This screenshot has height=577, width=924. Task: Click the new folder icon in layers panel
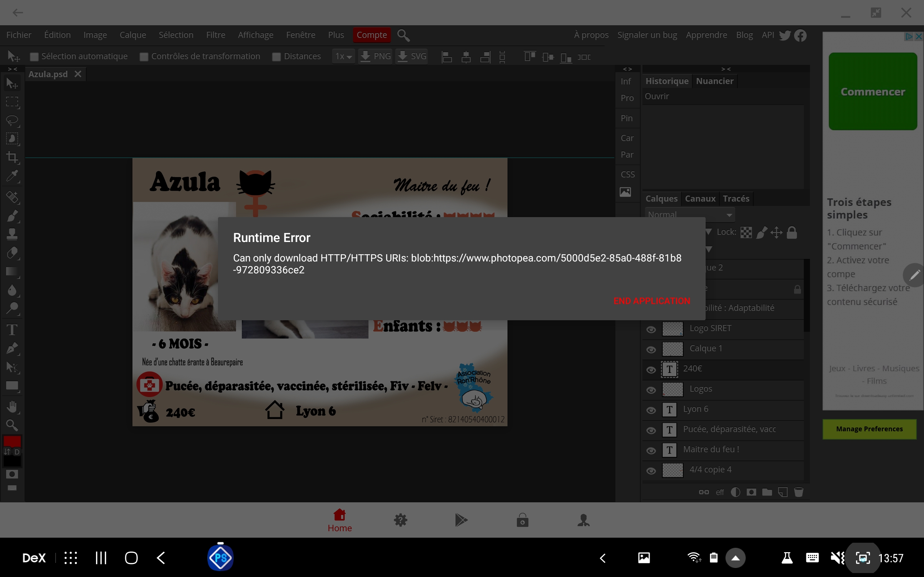click(x=767, y=492)
